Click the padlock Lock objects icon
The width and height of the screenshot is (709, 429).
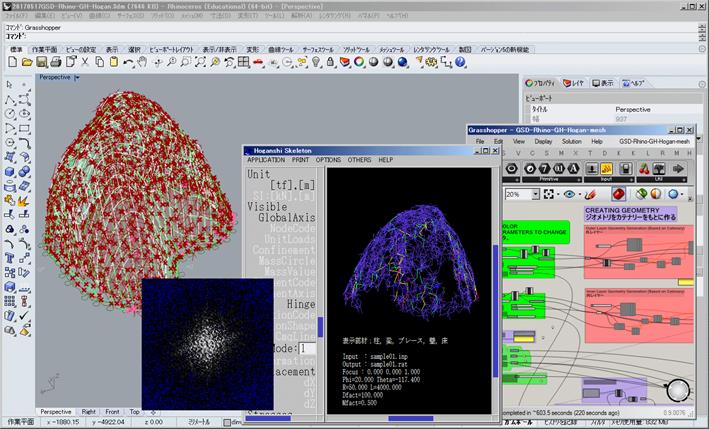click(x=331, y=62)
